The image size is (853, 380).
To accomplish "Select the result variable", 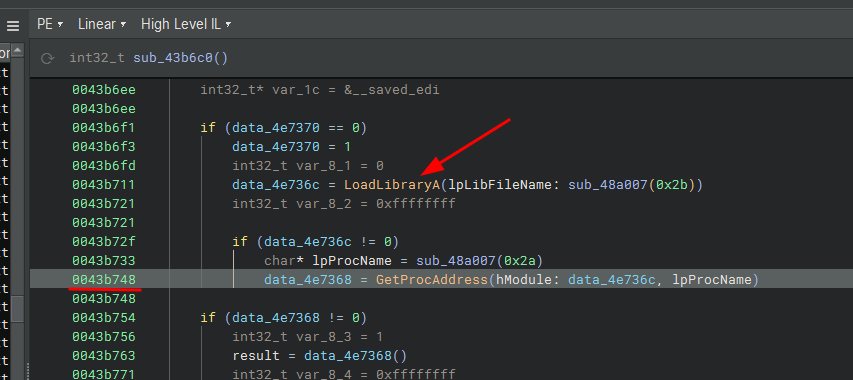I will pyautogui.click(x=256, y=356).
